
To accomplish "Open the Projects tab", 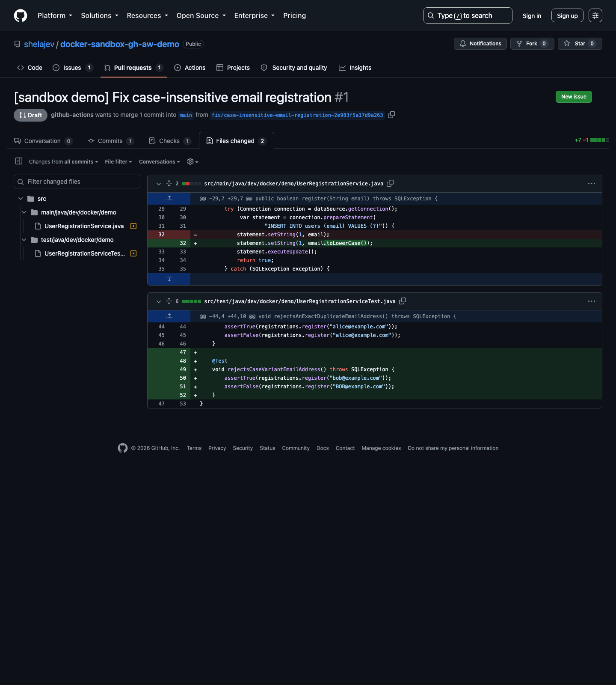I will [233, 68].
